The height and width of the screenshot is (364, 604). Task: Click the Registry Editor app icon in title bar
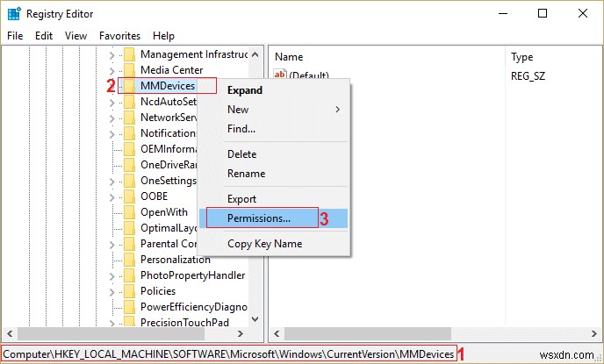pos(14,13)
